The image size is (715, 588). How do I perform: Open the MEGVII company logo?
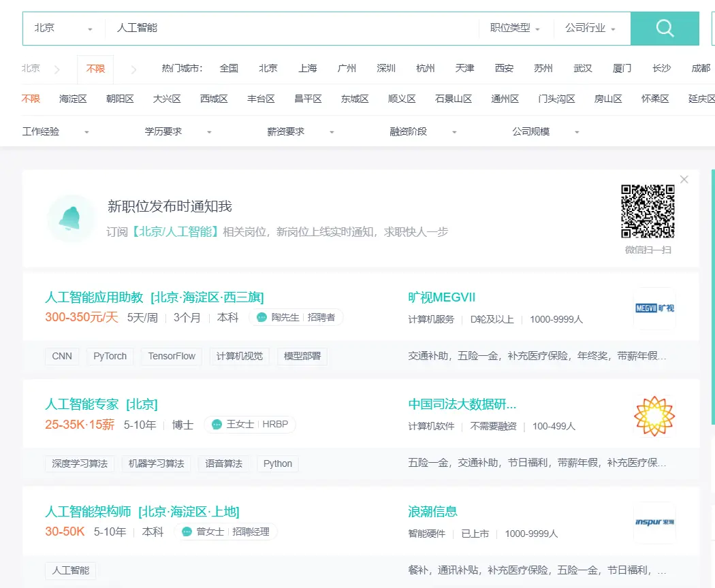point(654,308)
